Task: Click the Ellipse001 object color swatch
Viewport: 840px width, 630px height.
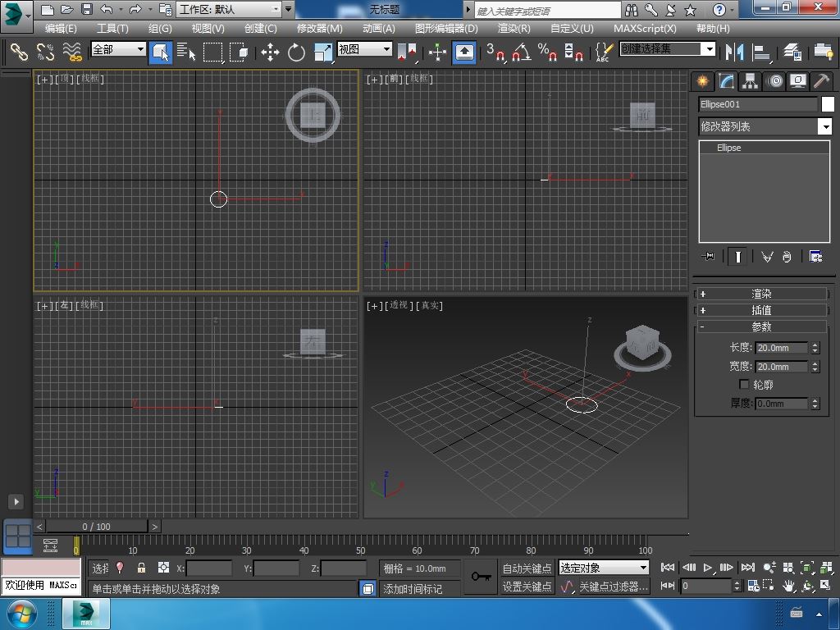Action: pyautogui.click(x=828, y=104)
